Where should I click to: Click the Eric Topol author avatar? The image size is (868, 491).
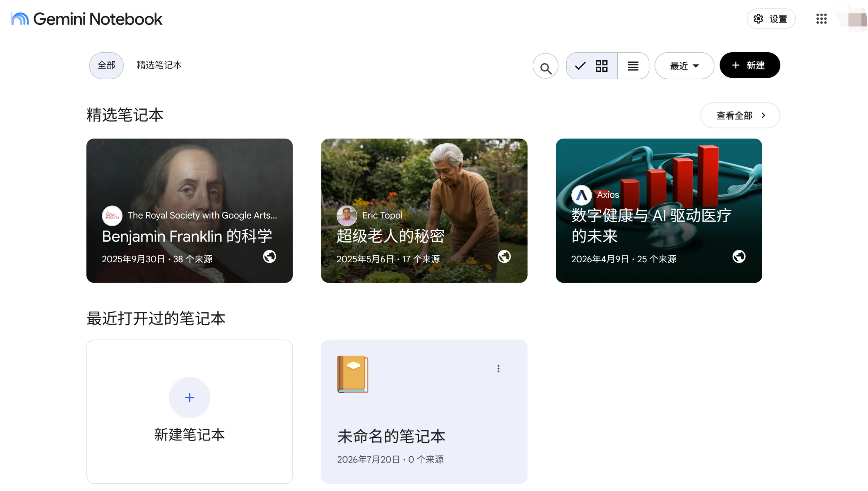pos(347,216)
